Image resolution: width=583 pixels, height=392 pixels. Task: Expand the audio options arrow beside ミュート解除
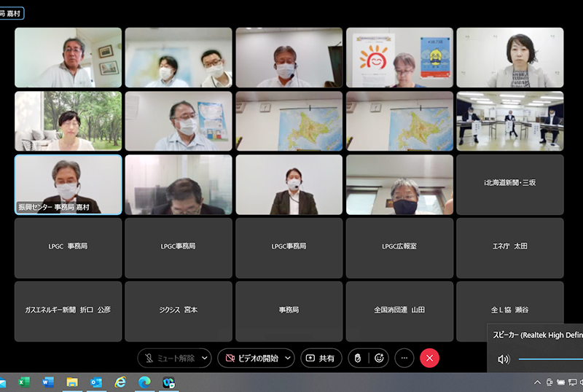[205, 358]
